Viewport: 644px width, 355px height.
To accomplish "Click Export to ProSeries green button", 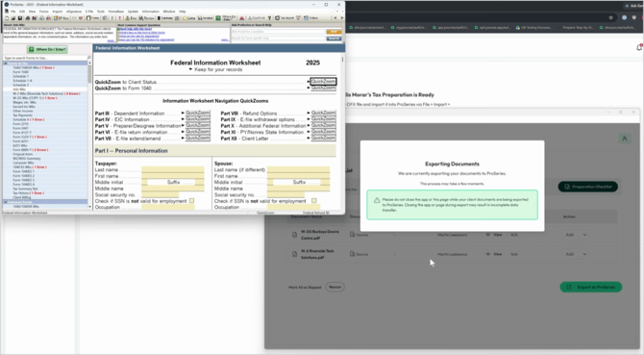I will pos(590,287).
